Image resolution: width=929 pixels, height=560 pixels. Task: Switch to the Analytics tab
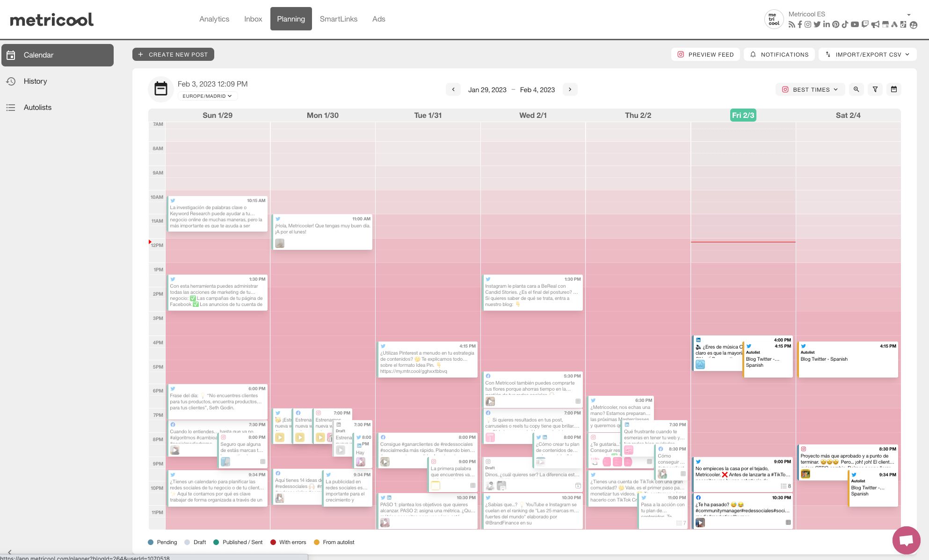[x=214, y=19]
